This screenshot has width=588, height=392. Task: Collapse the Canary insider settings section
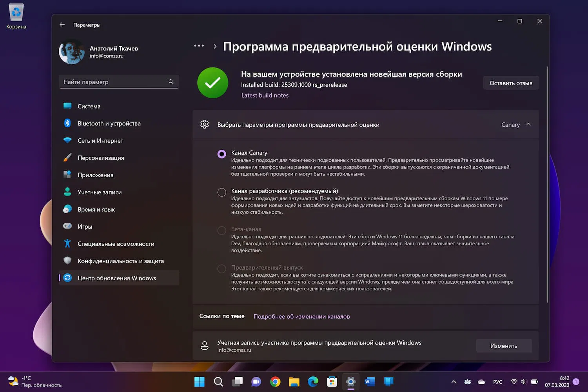coord(528,125)
